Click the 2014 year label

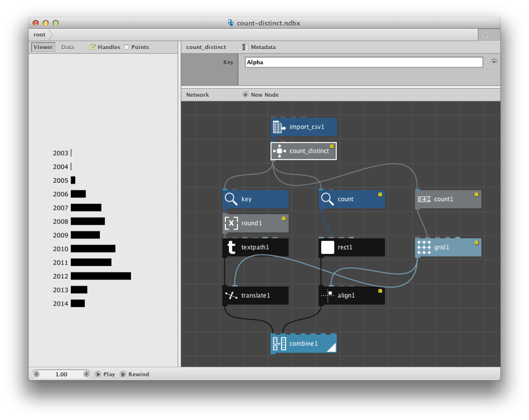point(60,304)
